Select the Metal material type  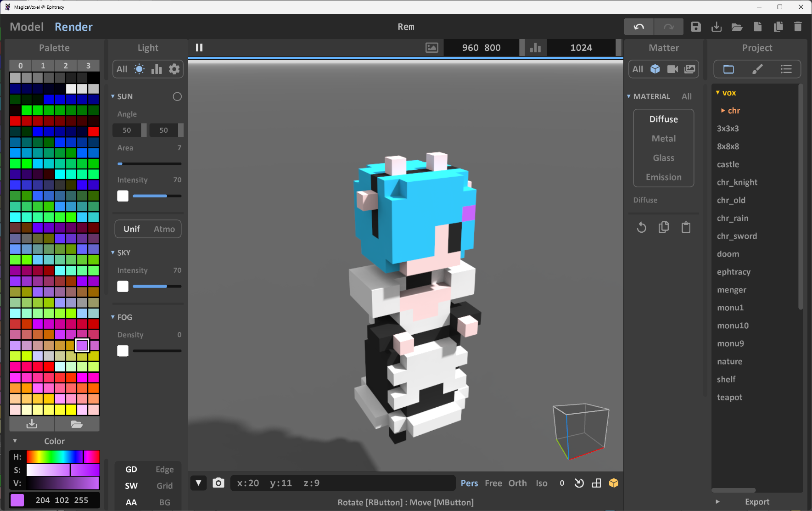[x=664, y=138]
